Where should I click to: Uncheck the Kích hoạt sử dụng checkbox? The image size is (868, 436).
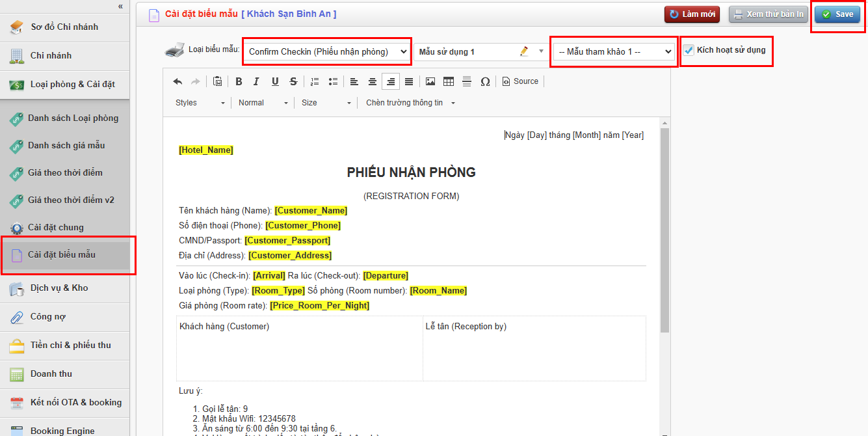click(689, 50)
